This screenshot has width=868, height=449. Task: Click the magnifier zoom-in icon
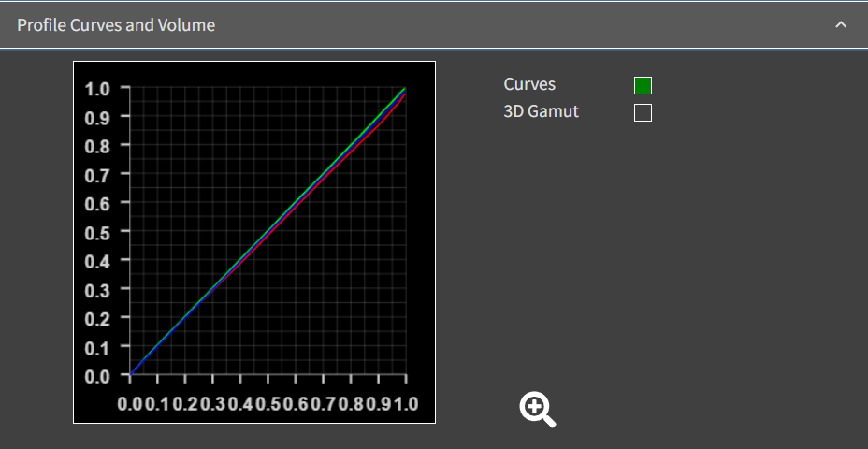[x=538, y=410]
